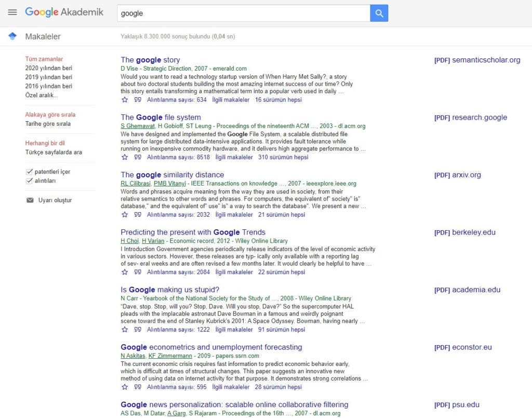
Task: Click the Google Akademik logo
Action: pos(64,12)
